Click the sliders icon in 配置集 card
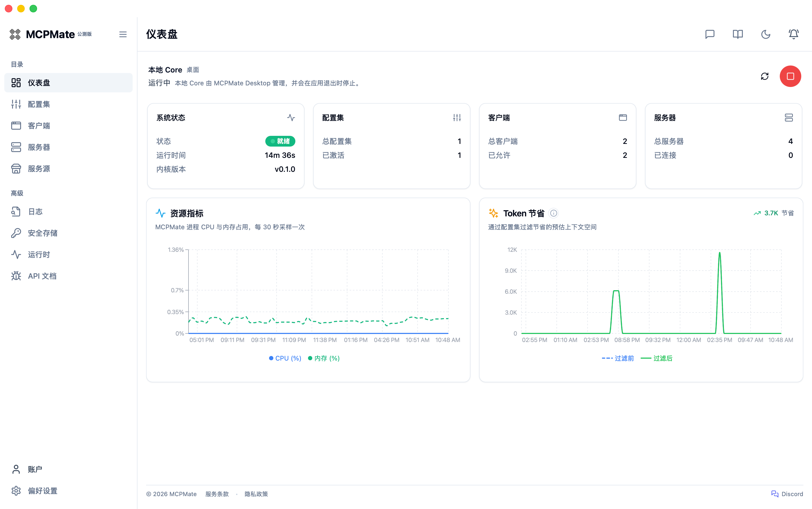The width and height of the screenshot is (812, 509). pos(457,118)
